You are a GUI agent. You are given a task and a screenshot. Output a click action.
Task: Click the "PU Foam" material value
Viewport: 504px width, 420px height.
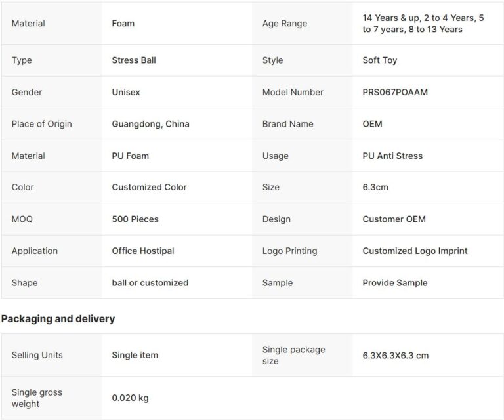click(130, 156)
